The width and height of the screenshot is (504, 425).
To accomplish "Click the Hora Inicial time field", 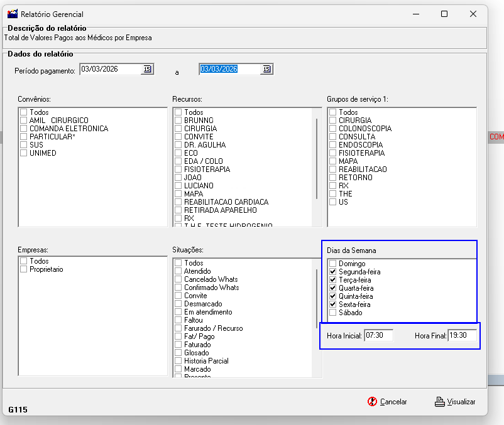I will click(x=378, y=336).
